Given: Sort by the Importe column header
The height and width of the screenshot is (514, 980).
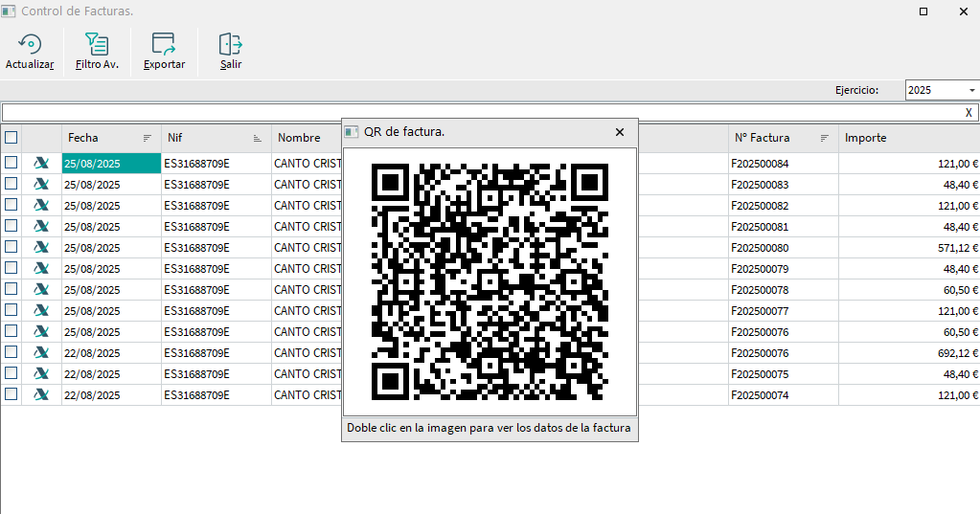Looking at the screenshot, I should 865,138.
